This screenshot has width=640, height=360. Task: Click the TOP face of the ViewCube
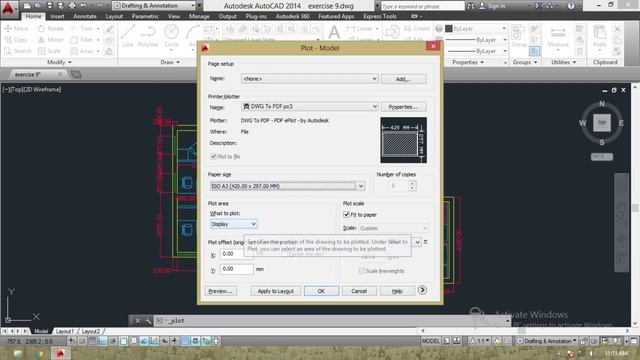[x=602, y=123]
